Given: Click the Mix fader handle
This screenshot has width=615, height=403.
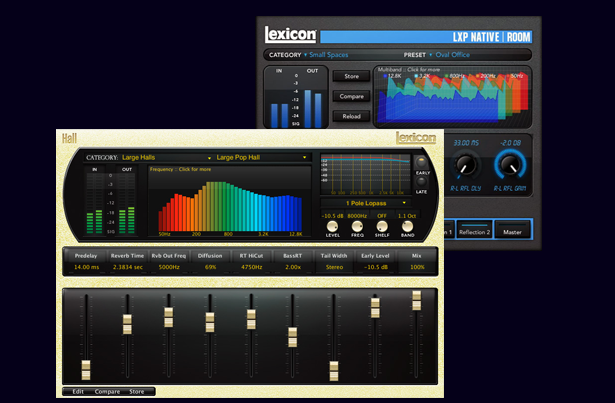Looking at the screenshot, I should coord(417,301).
